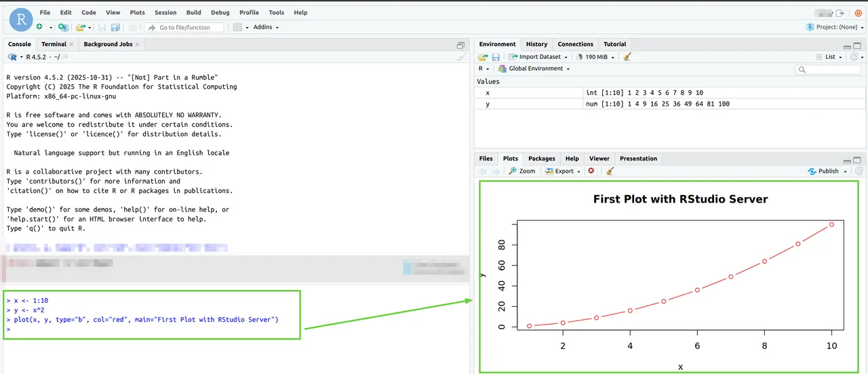The width and height of the screenshot is (868, 374).
Task: Click the workspace panes grid icon
Action: [237, 27]
